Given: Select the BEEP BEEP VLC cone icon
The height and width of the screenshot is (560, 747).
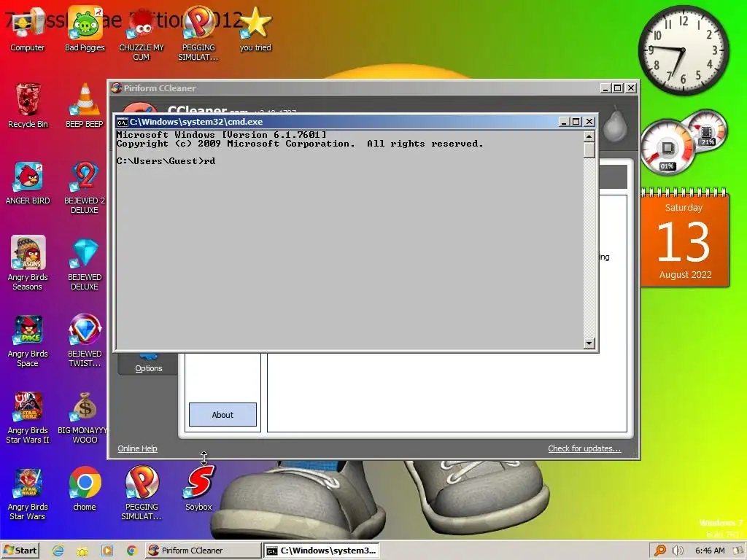Looking at the screenshot, I should coord(85,106).
